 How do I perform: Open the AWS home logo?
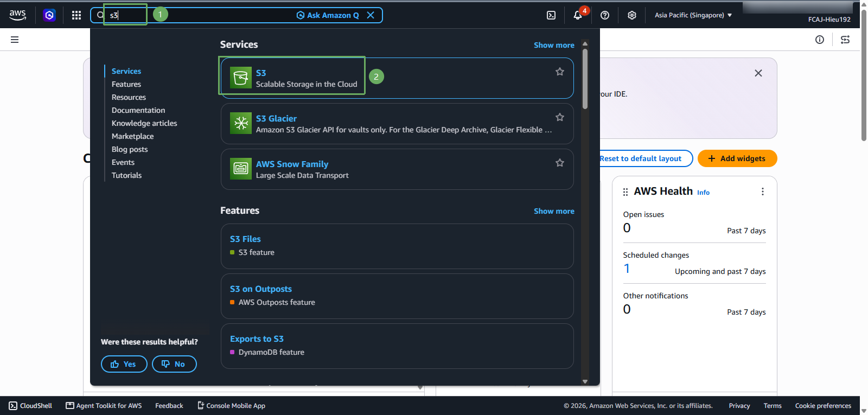[17, 15]
